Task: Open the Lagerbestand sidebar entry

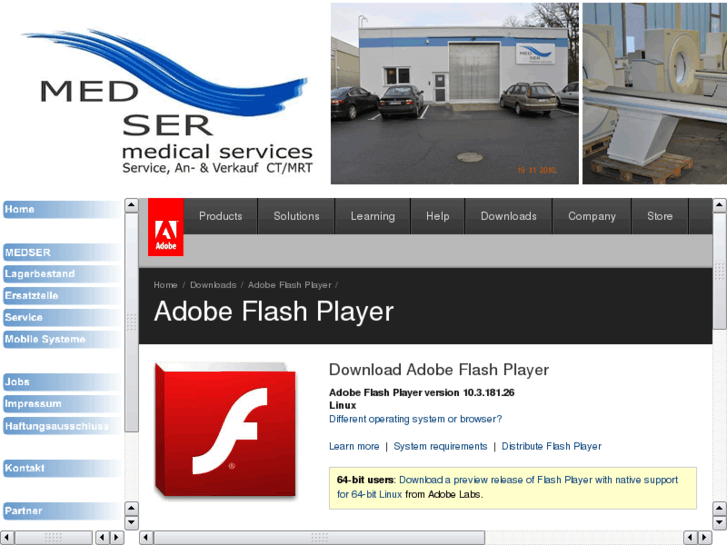Action: click(62, 274)
